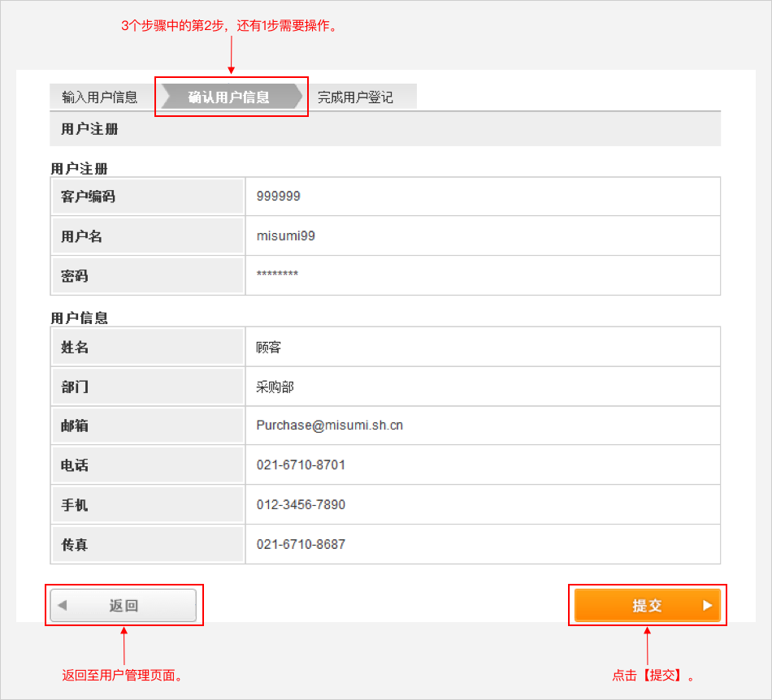The image size is (772, 700).
Task: Click the email address Purchase@misumi.sh.cn
Action: point(329,426)
